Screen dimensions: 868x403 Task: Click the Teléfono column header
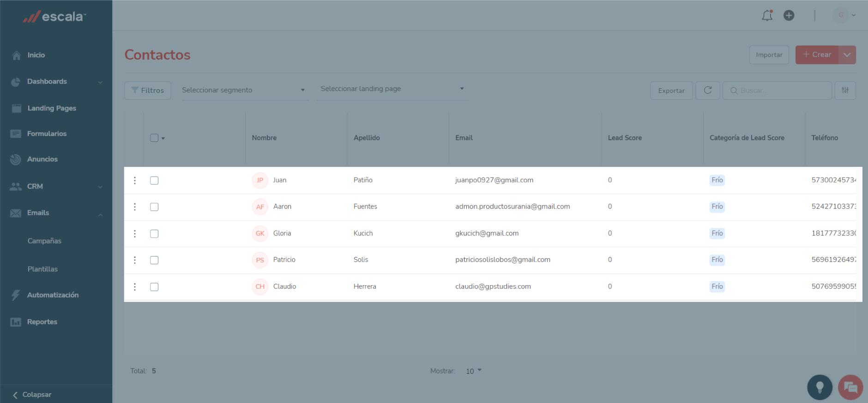tap(825, 138)
